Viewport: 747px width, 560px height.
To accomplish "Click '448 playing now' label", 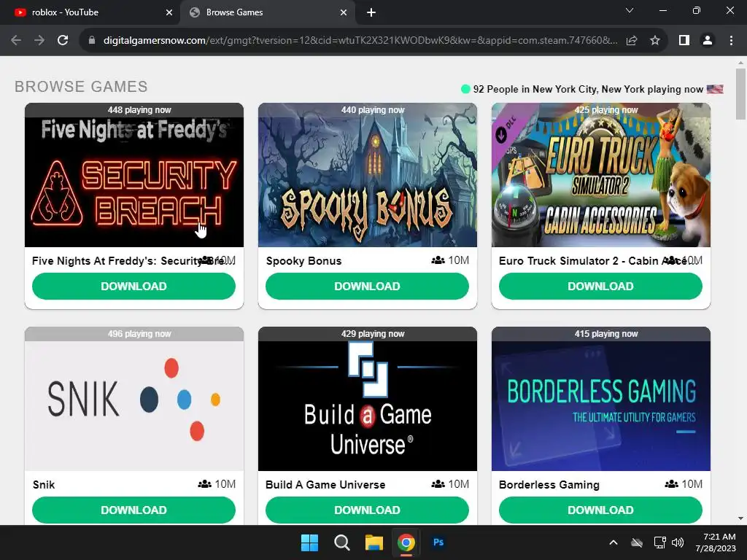I will [x=139, y=110].
